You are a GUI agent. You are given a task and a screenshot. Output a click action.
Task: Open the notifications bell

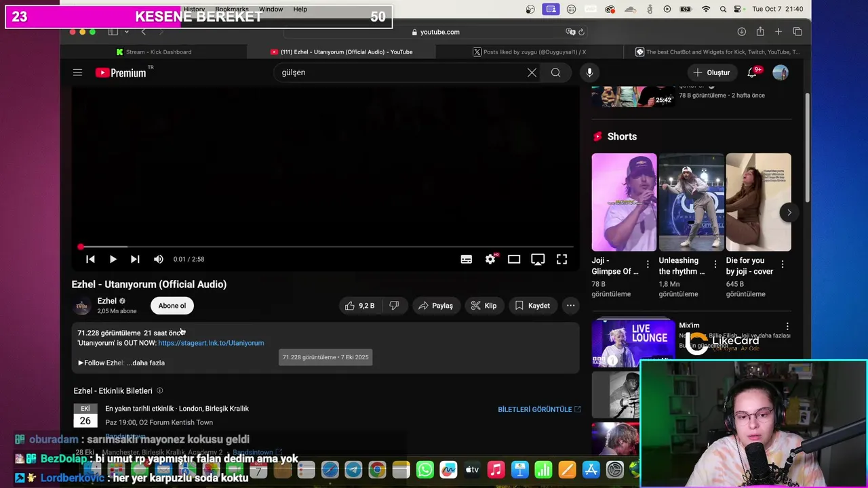(x=752, y=73)
